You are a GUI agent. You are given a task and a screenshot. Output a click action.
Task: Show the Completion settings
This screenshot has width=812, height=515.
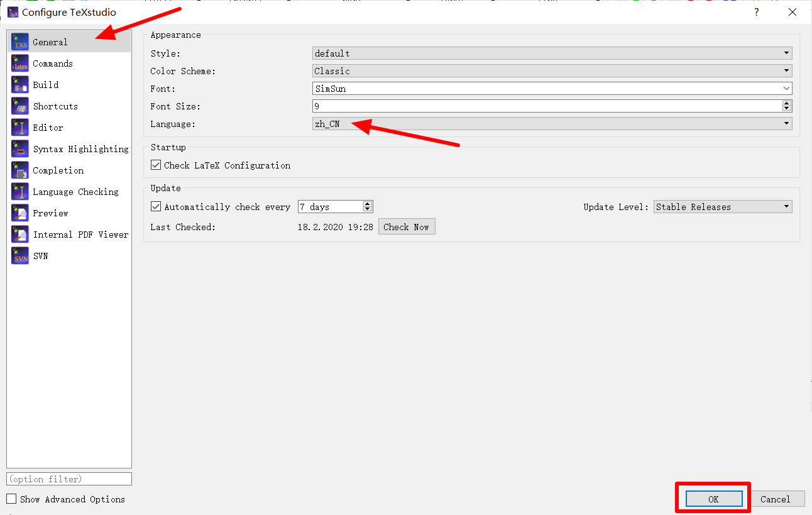(x=69, y=170)
